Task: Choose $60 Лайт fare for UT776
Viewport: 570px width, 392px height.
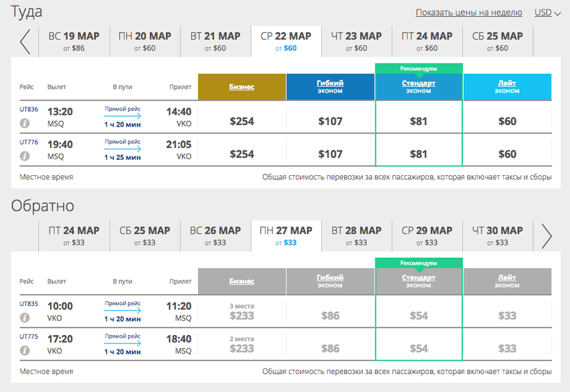Action: 507,154
